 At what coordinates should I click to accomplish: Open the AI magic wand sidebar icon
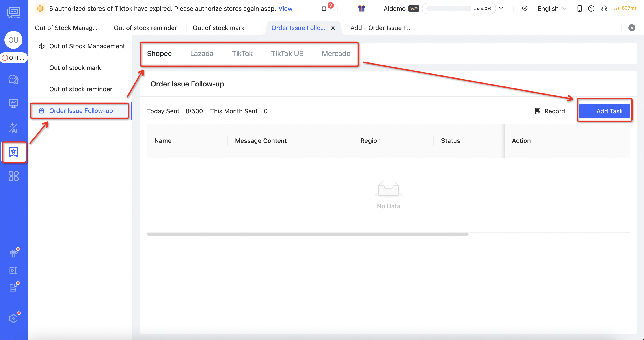coord(13,128)
